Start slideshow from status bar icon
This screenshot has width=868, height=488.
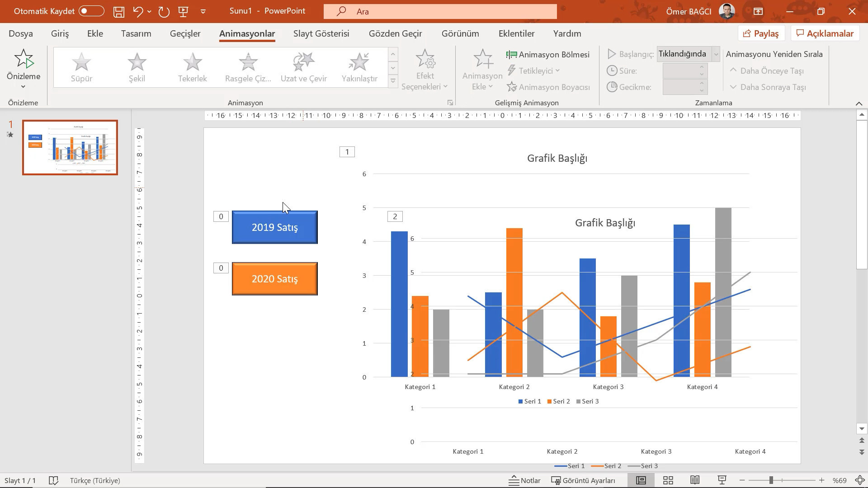point(722,480)
